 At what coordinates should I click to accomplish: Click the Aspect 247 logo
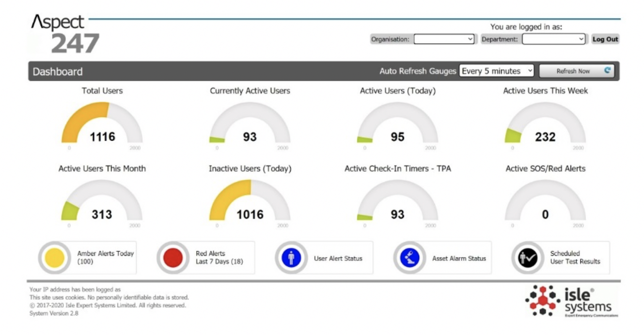(65, 34)
